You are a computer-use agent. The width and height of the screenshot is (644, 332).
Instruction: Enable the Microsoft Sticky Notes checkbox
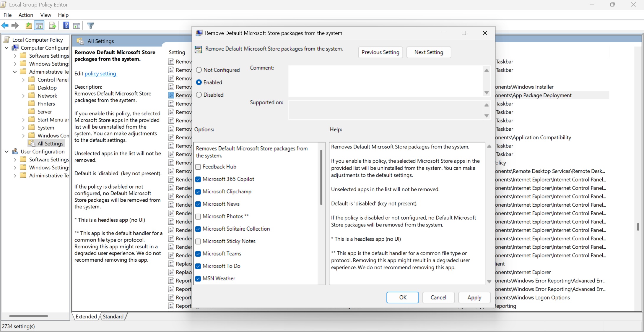[198, 241]
